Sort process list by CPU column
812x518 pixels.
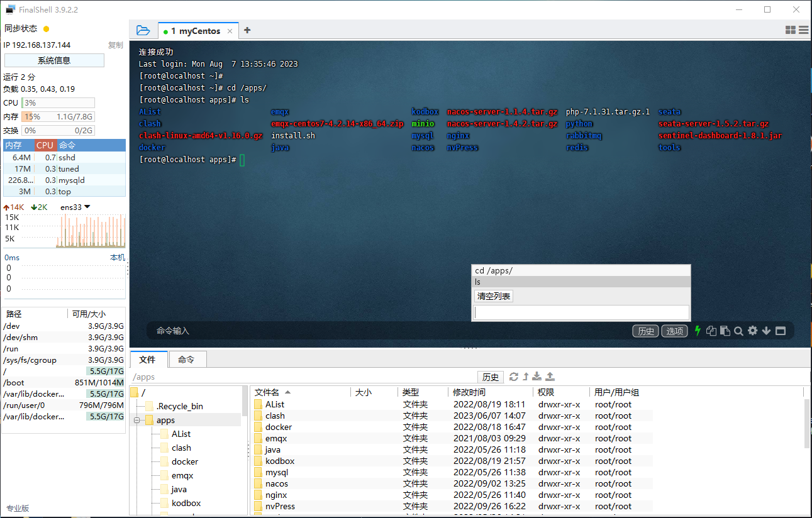tap(45, 145)
